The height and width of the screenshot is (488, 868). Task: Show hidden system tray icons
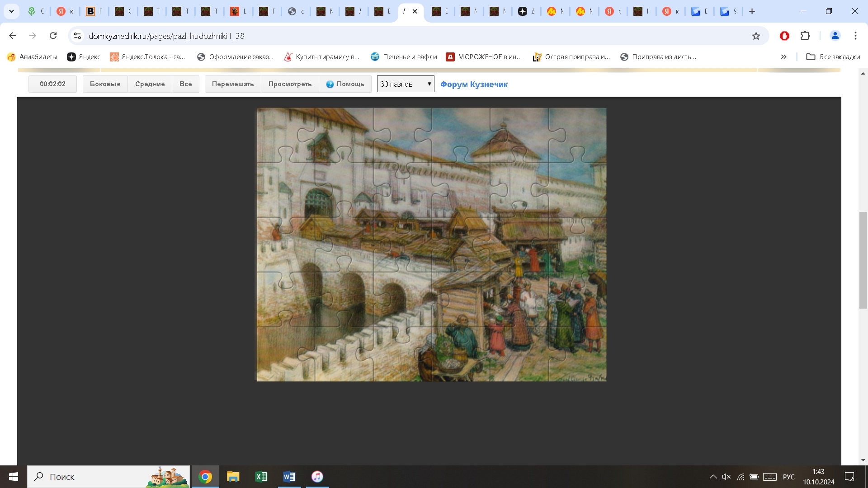coord(713,477)
